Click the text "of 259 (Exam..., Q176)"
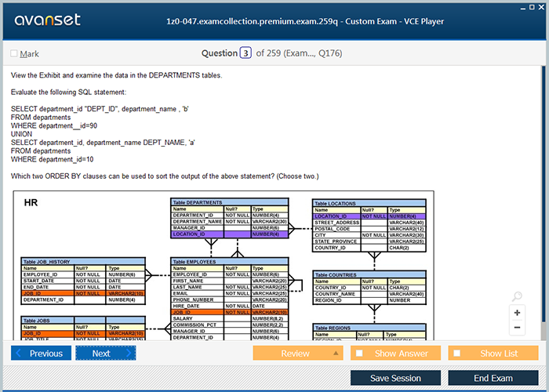The image size is (549, 392). point(299,53)
